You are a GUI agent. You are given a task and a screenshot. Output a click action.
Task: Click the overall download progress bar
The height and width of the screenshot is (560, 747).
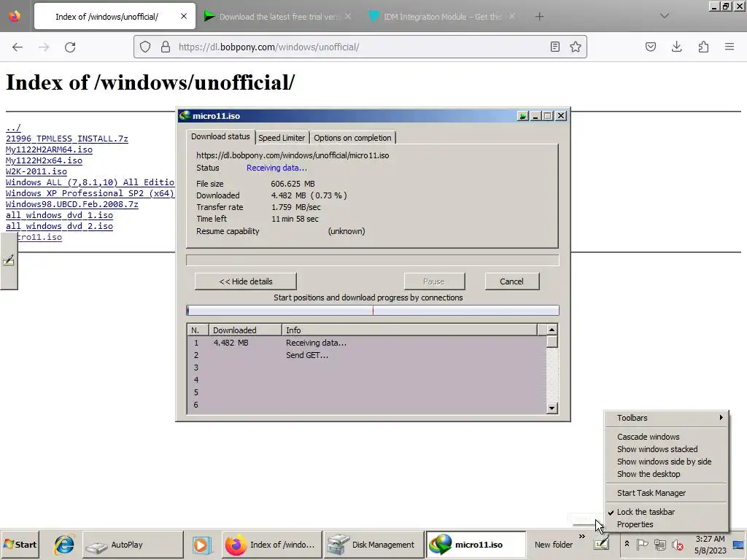pos(373,260)
